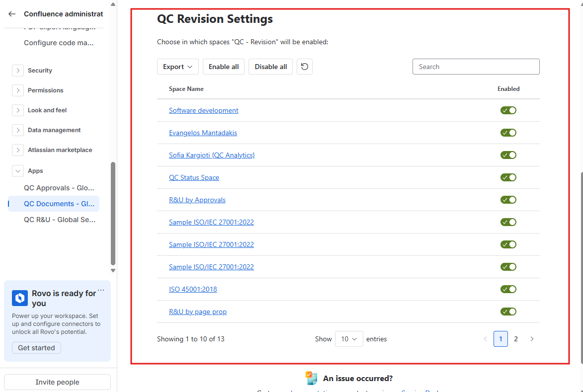
Task: Click the sidebar scroll down arrow
Action: (x=113, y=270)
